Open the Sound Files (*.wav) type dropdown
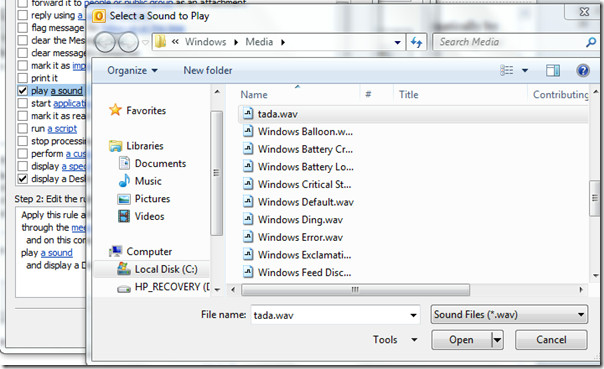 click(509, 315)
